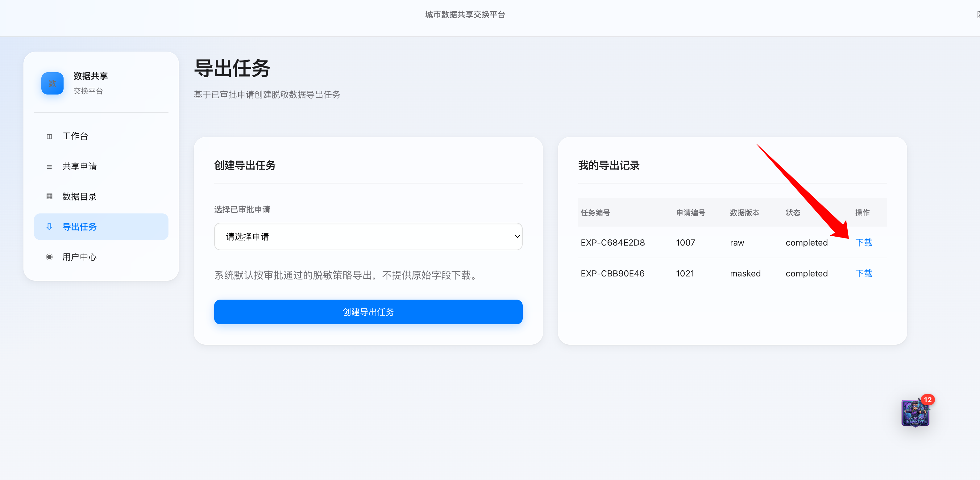This screenshot has height=480, width=980.
Task: Click completed status in row 1021
Action: click(807, 274)
